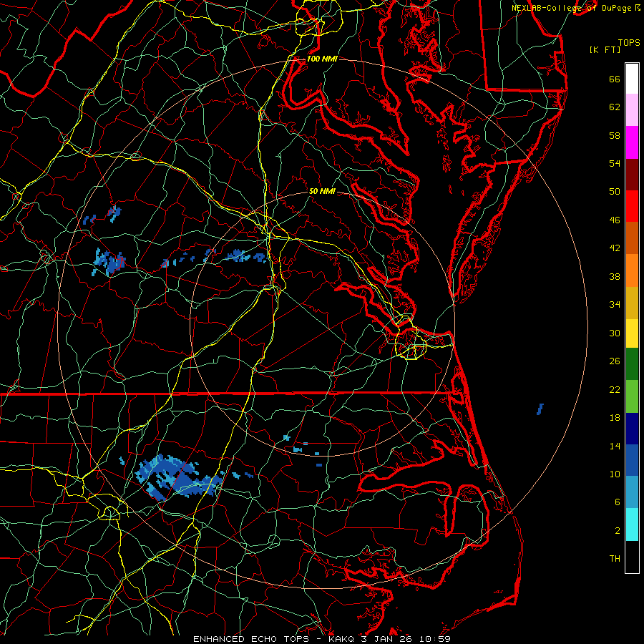Pick the navy blue legend swatch
Viewport: 644px width, 644px height.
(632, 429)
